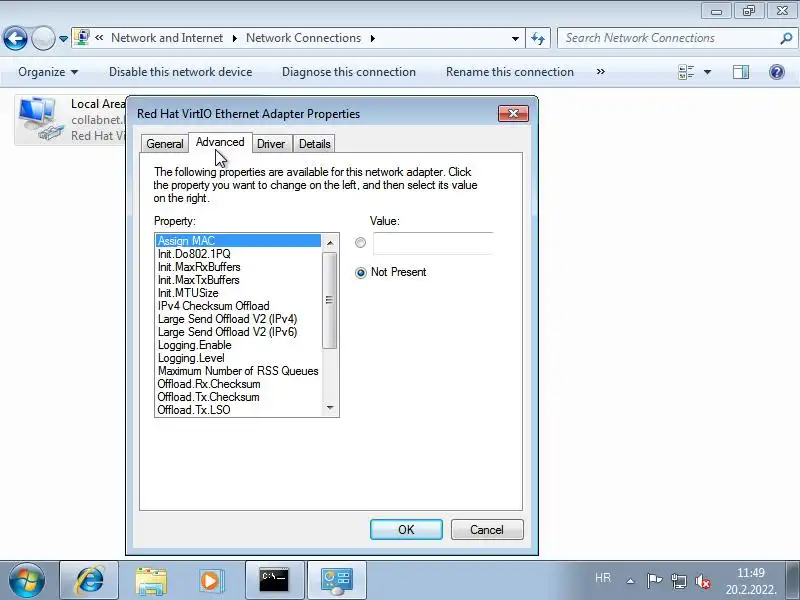
Task: Click the property list scrollbar thumb
Action: 330,301
